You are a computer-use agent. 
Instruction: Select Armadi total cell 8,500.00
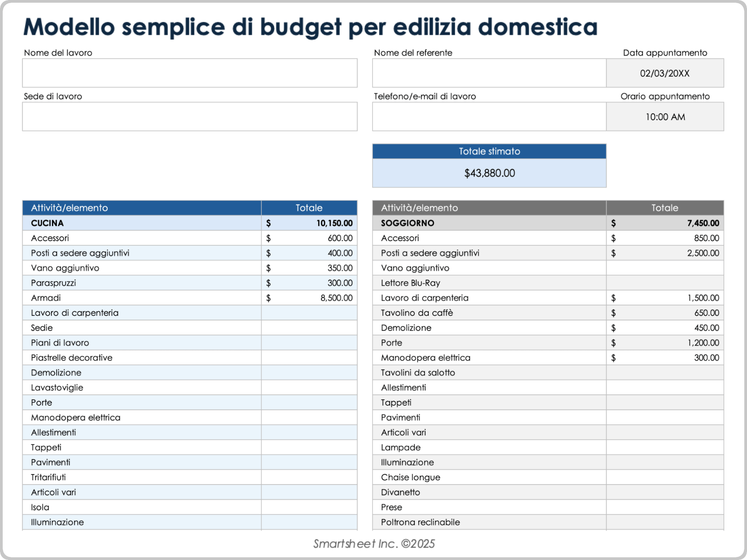(x=336, y=298)
